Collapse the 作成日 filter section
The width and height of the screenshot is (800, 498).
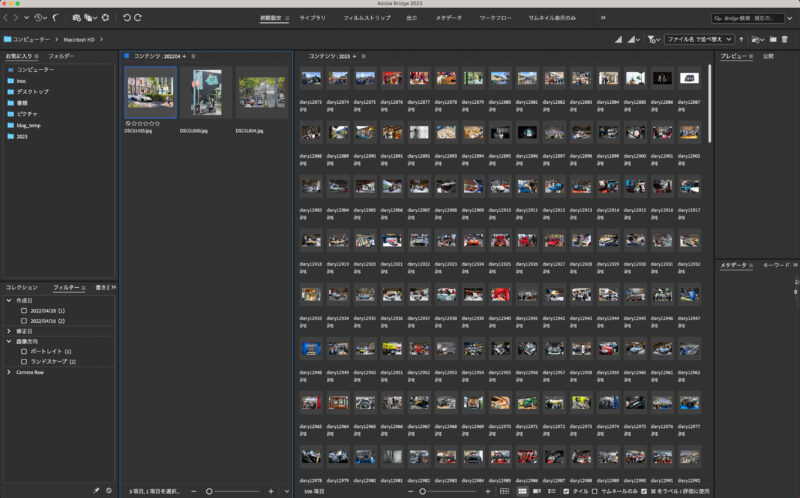(9, 300)
